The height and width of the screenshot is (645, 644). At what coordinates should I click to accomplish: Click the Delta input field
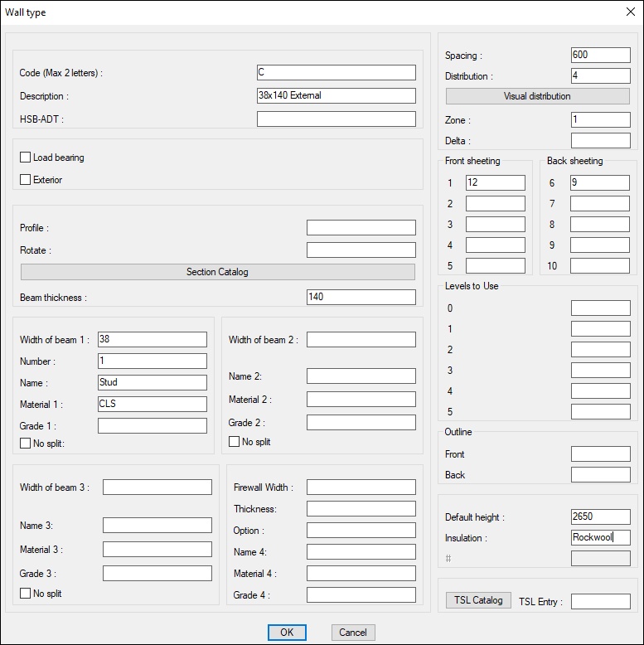pyautogui.click(x=600, y=140)
